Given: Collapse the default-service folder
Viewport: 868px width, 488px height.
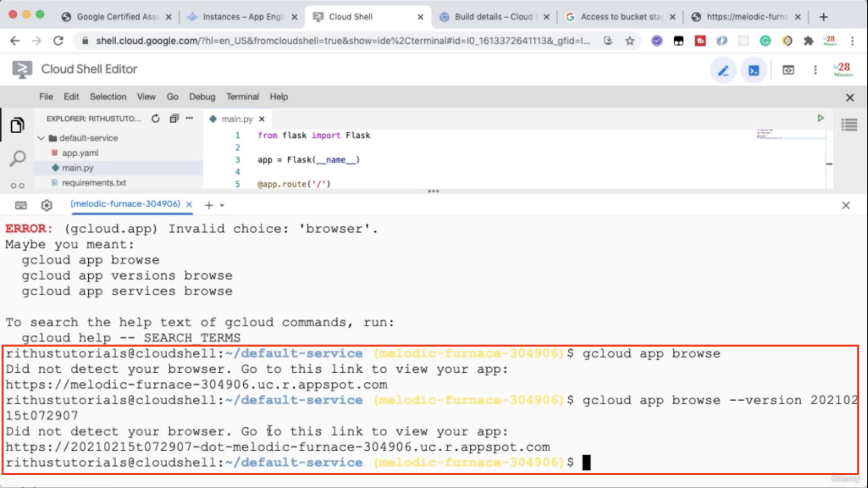Looking at the screenshot, I should click(41, 138).
